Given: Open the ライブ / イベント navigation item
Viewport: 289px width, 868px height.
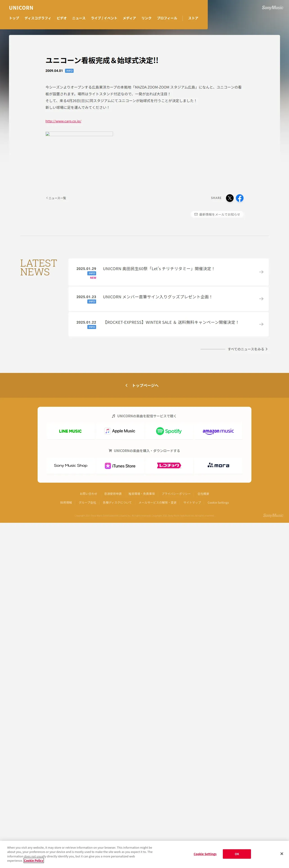Looking at the screenshot, I should [104, 18].
